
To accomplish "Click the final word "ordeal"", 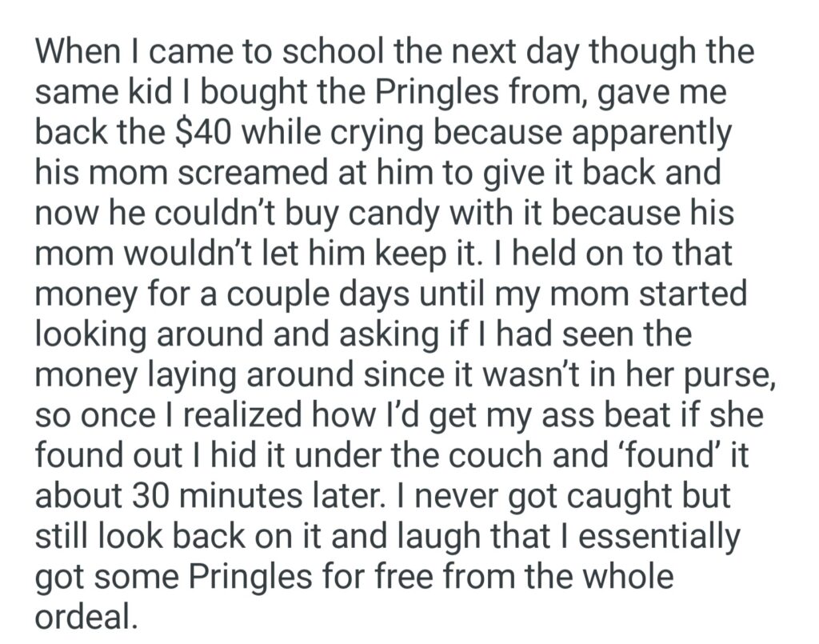I will click(83, 618).
